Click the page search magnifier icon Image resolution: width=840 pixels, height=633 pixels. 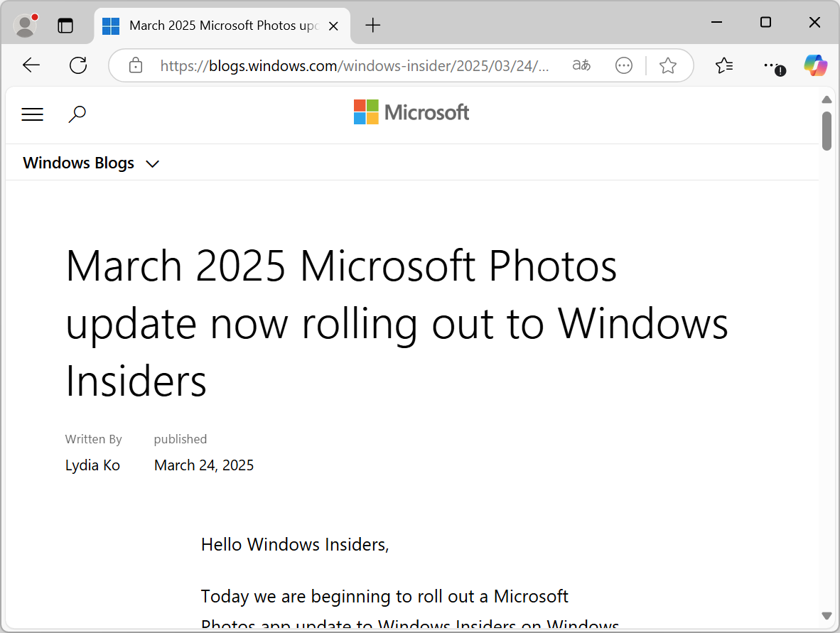point(77,114)
